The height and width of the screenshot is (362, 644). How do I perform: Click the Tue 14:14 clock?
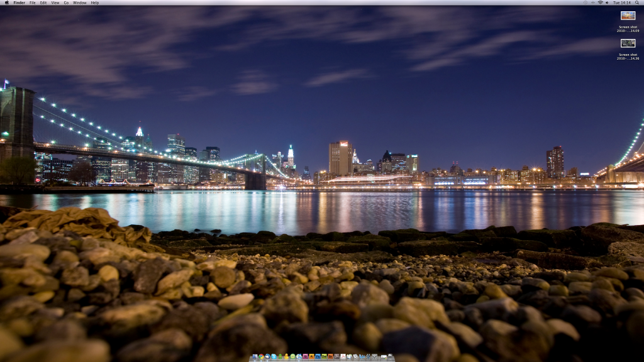point(622,3)
